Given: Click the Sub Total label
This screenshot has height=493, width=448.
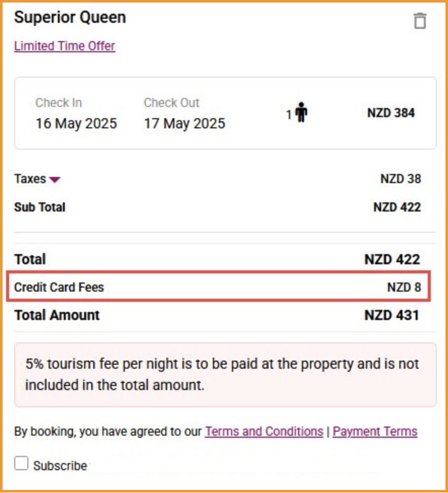Looking at the screenshot, I should coord(40,207).
